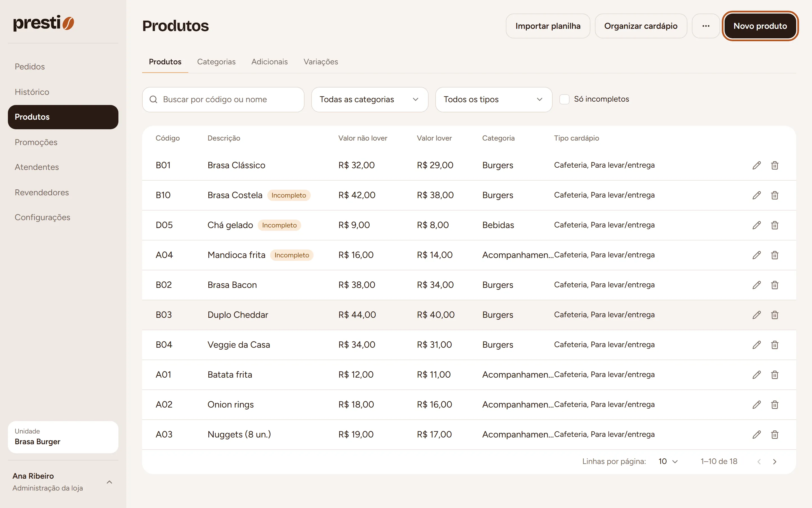Focus the Buscar por código search field
Image resolution: width=812 pixels, height=508 pixels.
pos(223,99)
